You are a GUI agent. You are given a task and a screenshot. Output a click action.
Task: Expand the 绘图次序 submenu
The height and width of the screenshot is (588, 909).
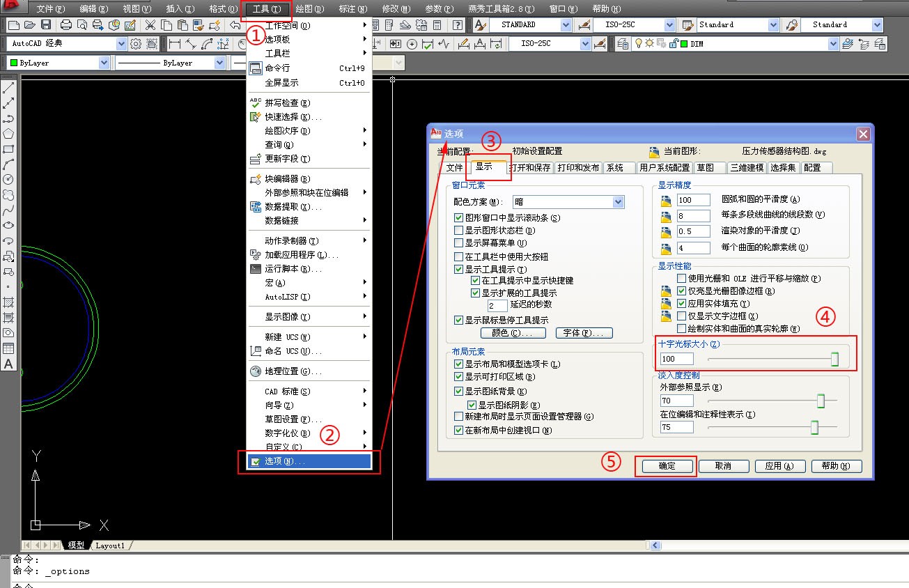(x=310, y=131)
